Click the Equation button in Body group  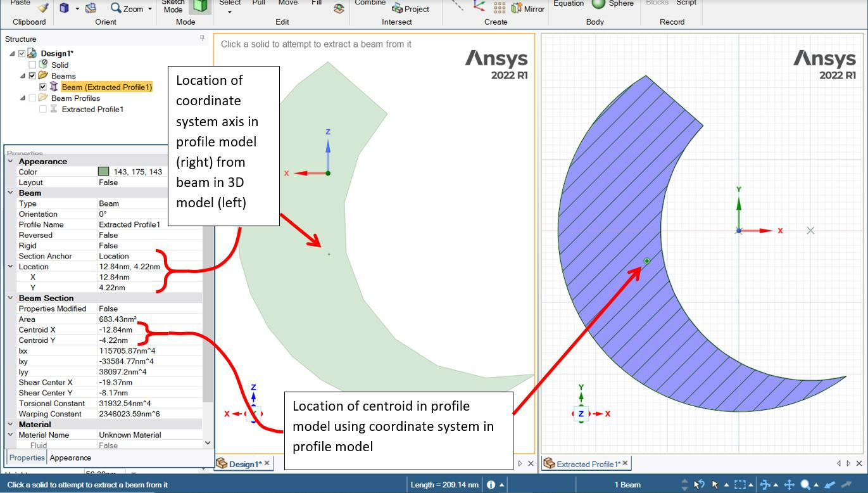[568, 4]
